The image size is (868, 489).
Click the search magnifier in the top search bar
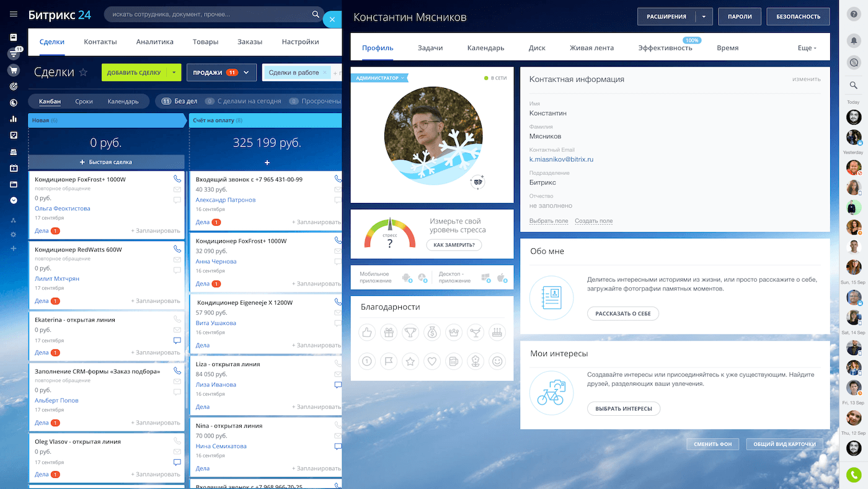(x=316, y=14)
